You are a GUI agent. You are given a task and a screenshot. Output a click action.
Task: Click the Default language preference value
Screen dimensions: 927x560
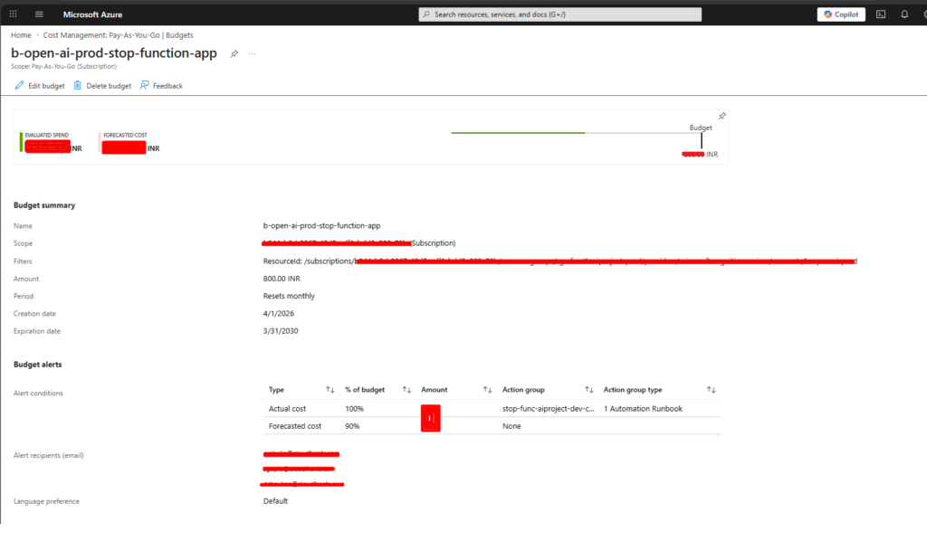tap(275, 501)
